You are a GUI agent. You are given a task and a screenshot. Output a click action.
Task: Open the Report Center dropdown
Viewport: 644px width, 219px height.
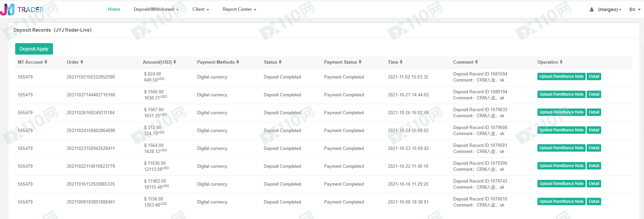(x=240, y=9)
